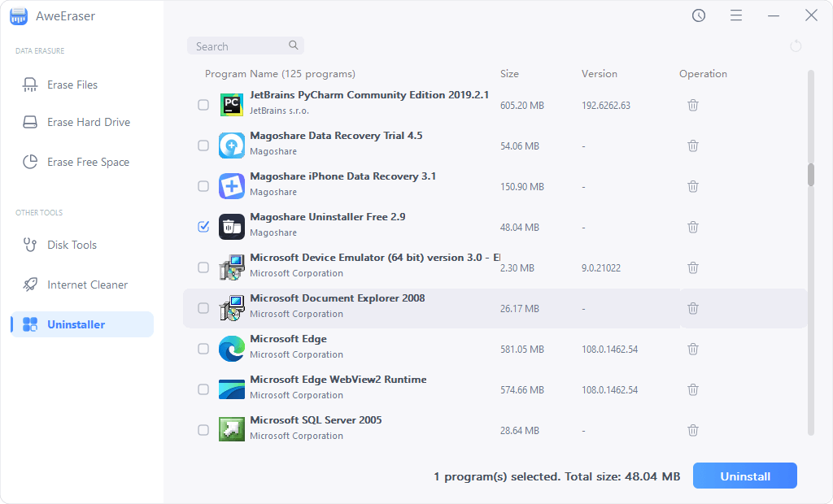Click the Magoshare Uninstaller Free app icon
The height and width of the screenshot is (504, 833).
coord(232,227)
